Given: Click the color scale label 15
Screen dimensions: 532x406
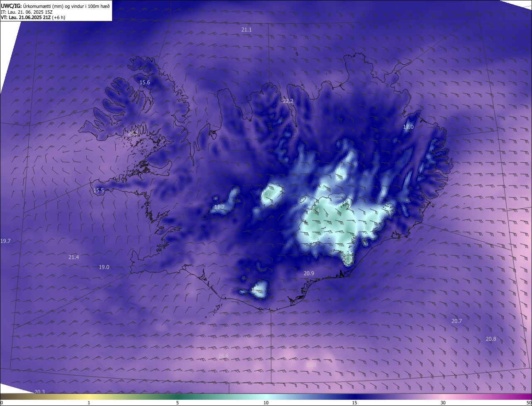Looking at the screenshot, I should click(355, 403).
